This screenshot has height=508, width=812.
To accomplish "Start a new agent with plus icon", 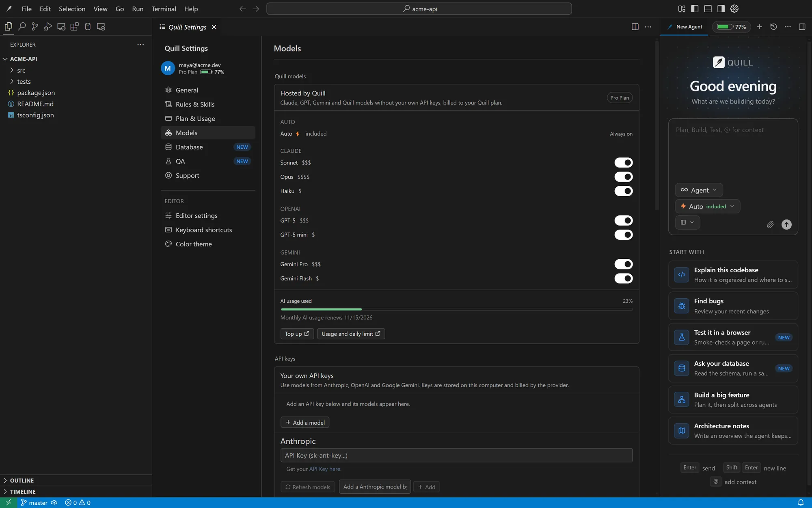I will click(759, 27).
